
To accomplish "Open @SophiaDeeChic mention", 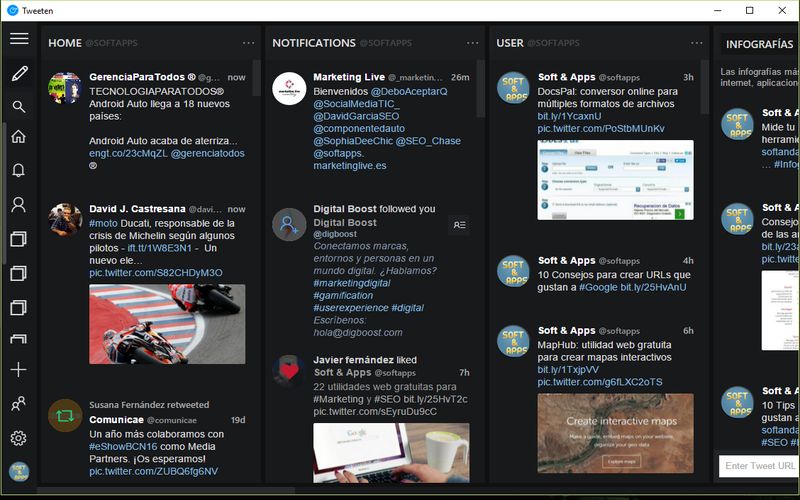I will [353, 141].
